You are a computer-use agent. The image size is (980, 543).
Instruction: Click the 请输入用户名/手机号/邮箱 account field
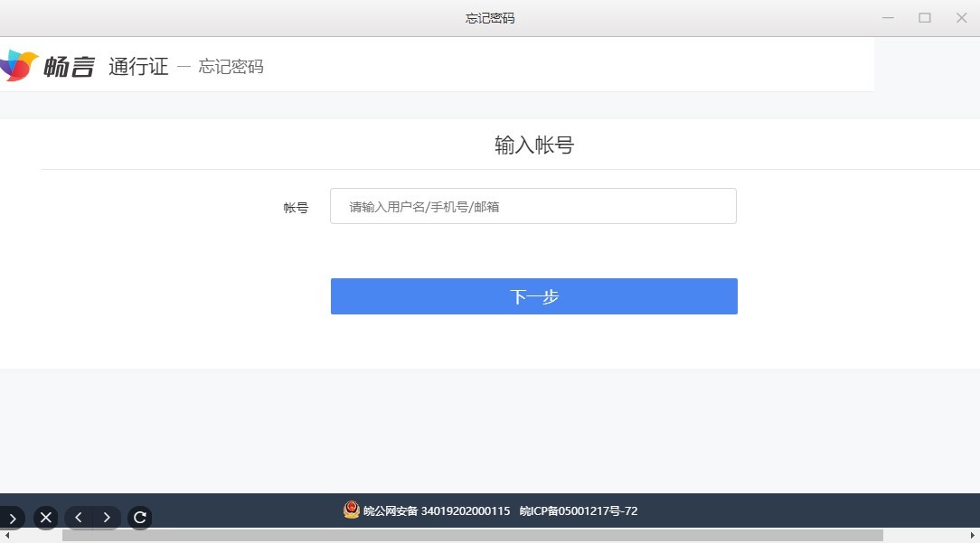pos(533,206)
